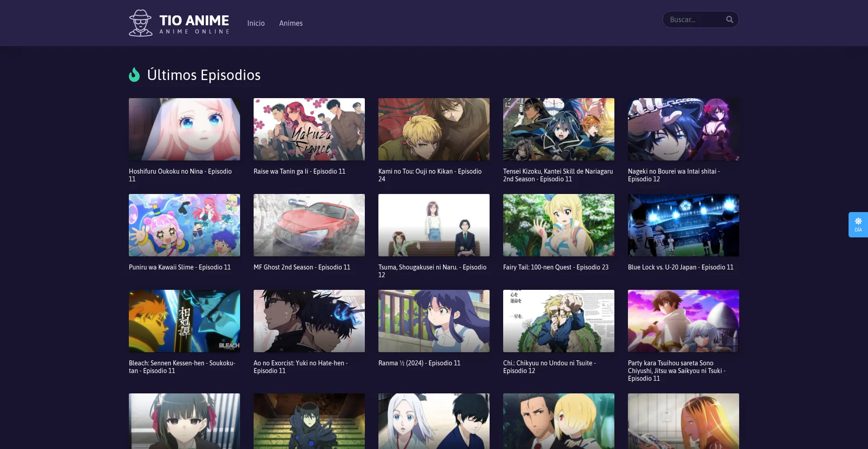
Task: Click 'Tensei Kizoku... 2nd Season - Episodio 11' title
Action: point(558,175)
